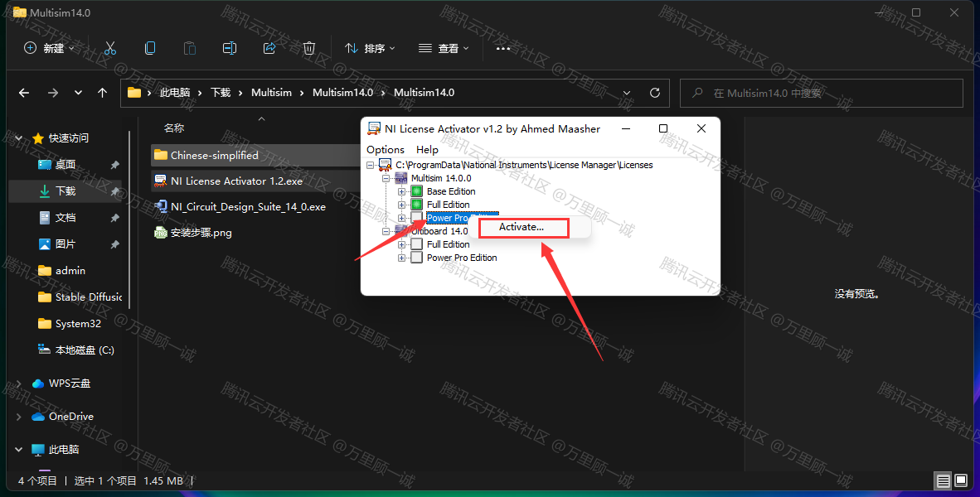Go up one folder level
This screenshot has height=497, width=980.
(103, 93)
